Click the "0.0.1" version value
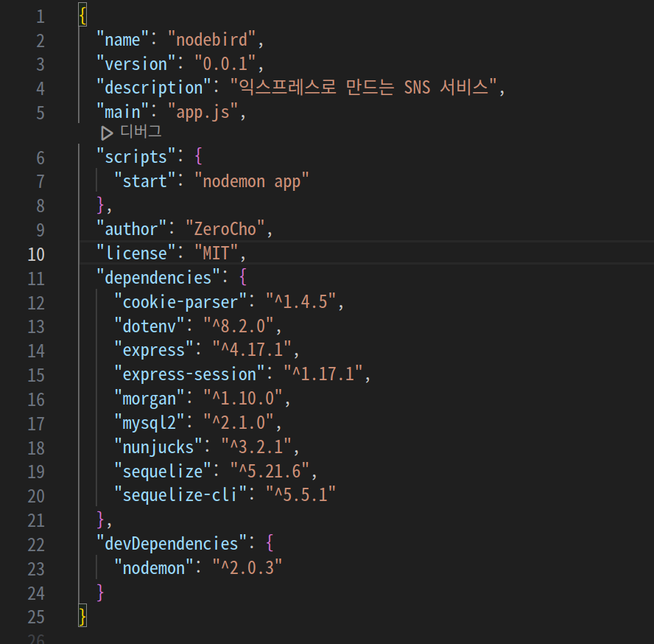The height and width of the screenshot is (644, 654). pos(225,64)
